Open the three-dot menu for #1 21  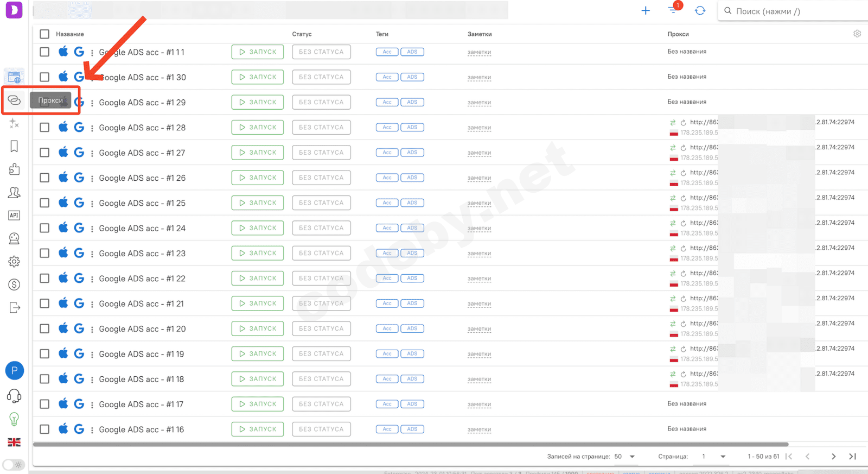pos(92,304)
